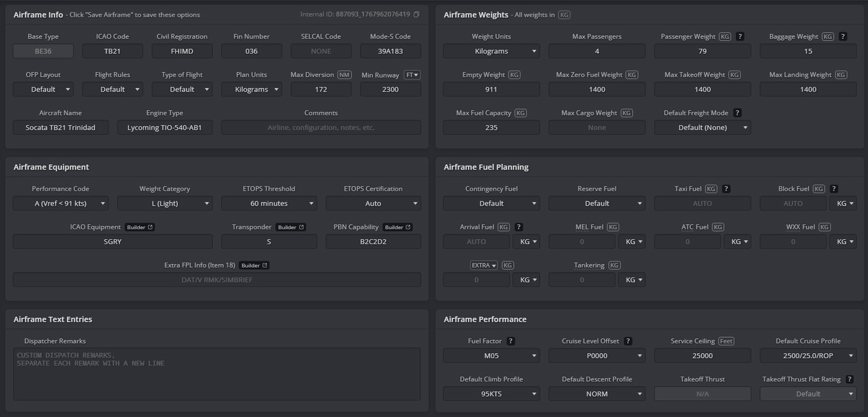Copy the Internal ID with the copy icon
Screen dimensions: 868x417
[x=417, y=14]
